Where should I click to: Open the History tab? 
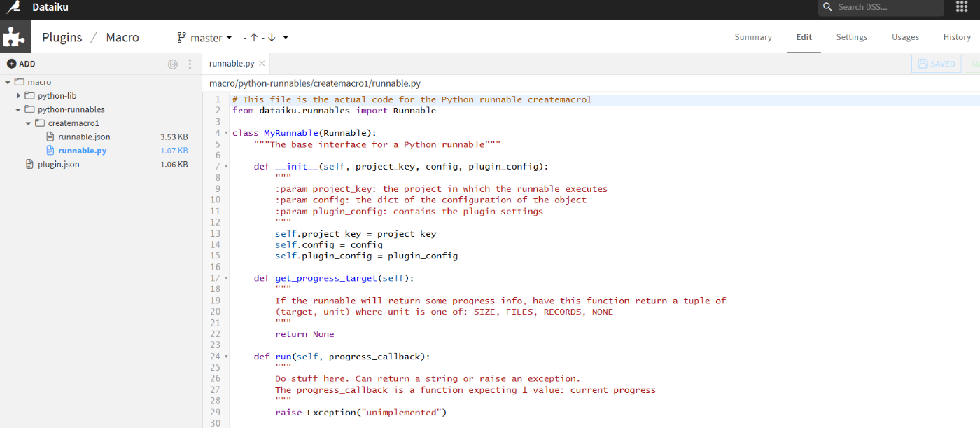957,37
